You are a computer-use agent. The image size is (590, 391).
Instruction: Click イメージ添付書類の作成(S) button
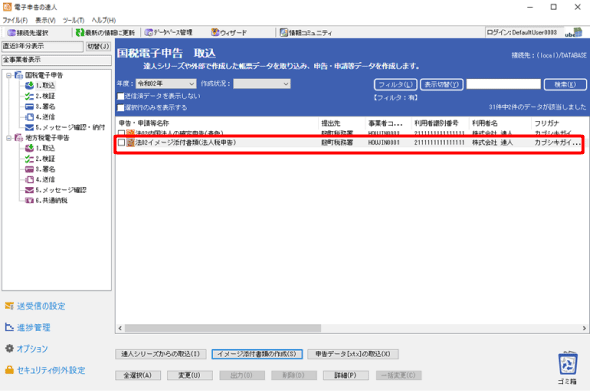tap(257, 354)
